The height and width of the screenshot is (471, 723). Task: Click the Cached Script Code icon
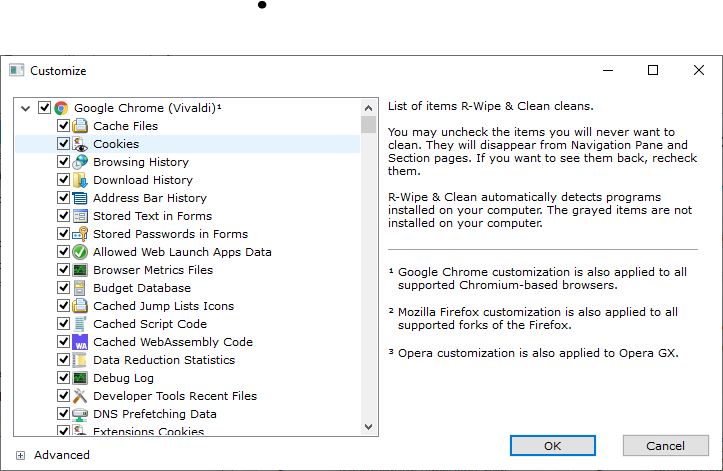tap(80, 324)
